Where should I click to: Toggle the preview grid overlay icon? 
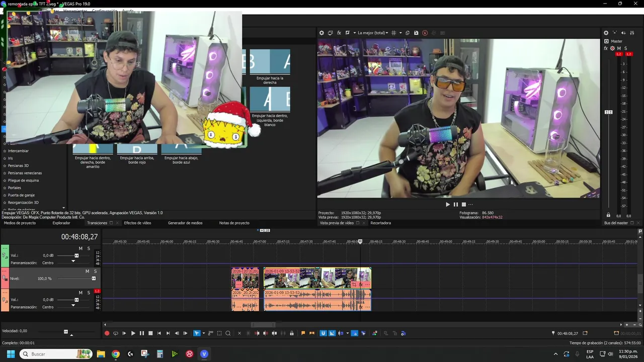click(393, 33)
